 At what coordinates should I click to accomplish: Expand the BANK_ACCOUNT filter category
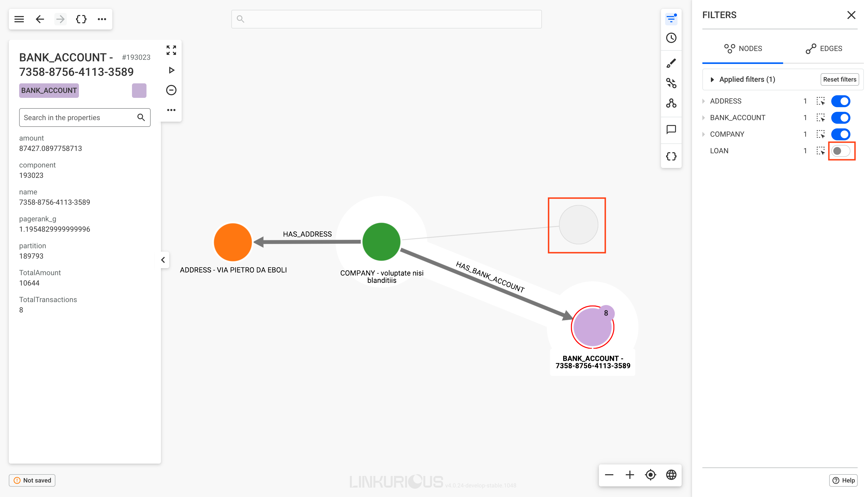704,118
